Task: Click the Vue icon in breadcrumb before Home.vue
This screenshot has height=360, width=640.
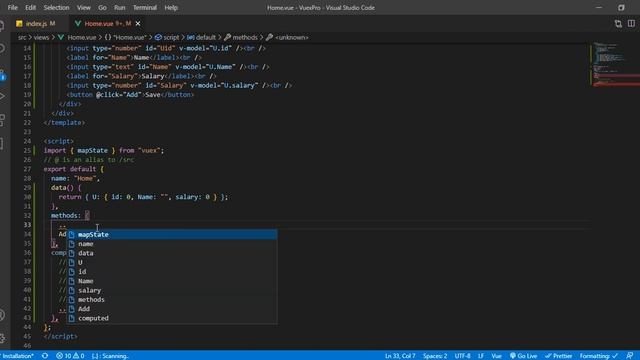Action: coord(61,37)
